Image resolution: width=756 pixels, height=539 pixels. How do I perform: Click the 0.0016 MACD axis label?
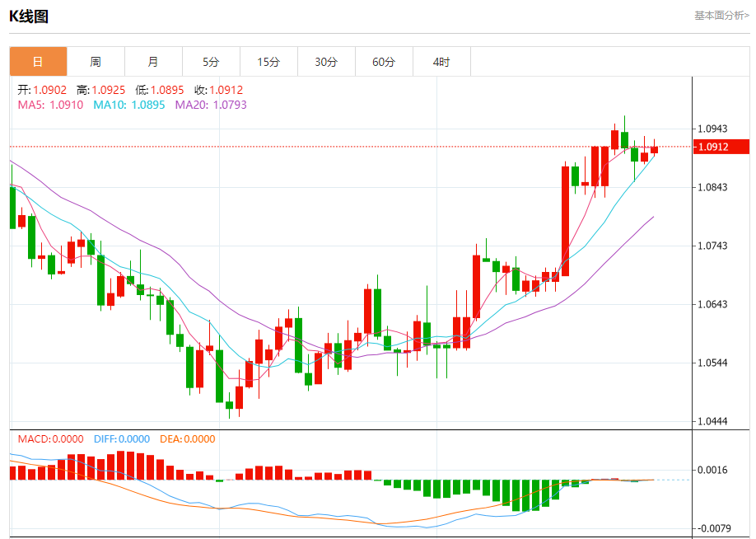coord(712,470)
